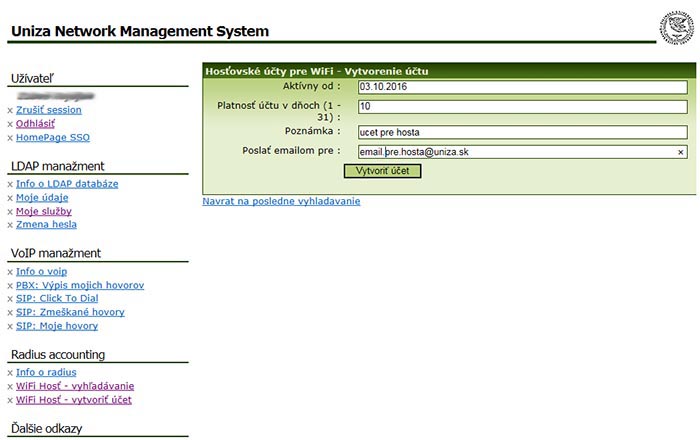Image resolution: width=700 pixels, height=440 pixels.
Task: Click the Ďalšie odkazy heading
Action: pos(46,429)
